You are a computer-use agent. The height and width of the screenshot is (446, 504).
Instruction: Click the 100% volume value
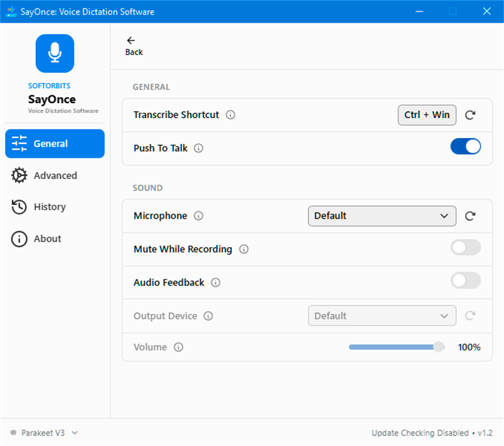[x=469, y=347]
